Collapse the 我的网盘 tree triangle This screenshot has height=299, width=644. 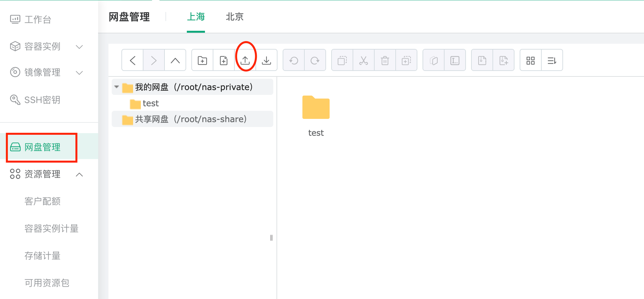pos(117,87)
